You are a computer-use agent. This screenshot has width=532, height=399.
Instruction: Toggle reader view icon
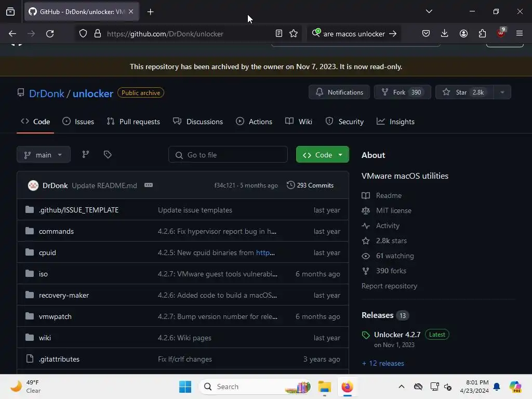click(279, 34)
